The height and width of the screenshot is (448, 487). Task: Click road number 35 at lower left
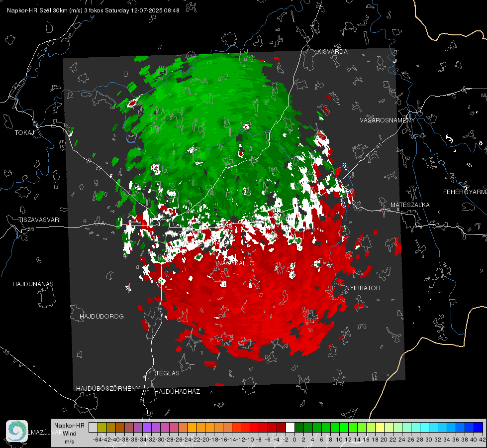(6, 351)
